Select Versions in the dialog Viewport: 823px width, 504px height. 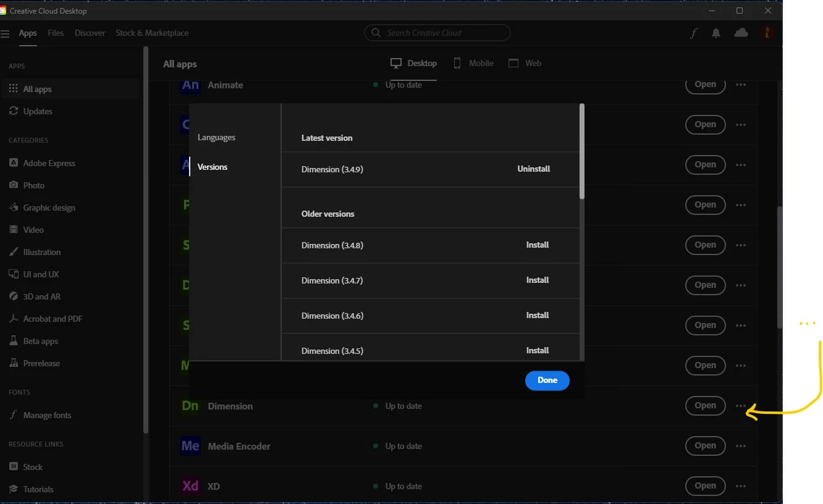point(213,167)
